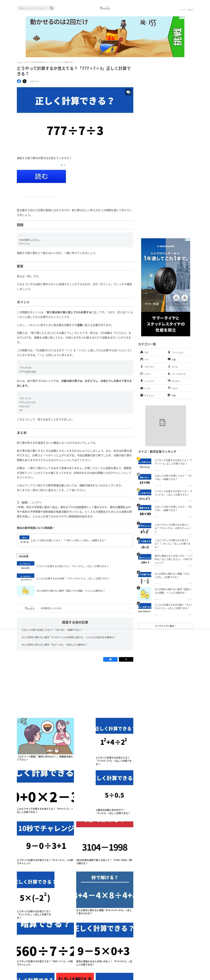
Task: Share article via Facebook icon under title
Action: point(19,81)
